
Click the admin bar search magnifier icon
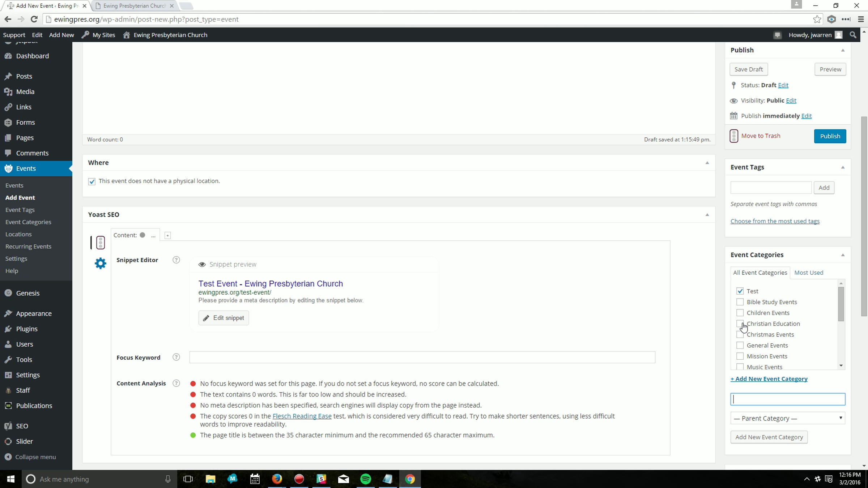(x=853, y=35)
